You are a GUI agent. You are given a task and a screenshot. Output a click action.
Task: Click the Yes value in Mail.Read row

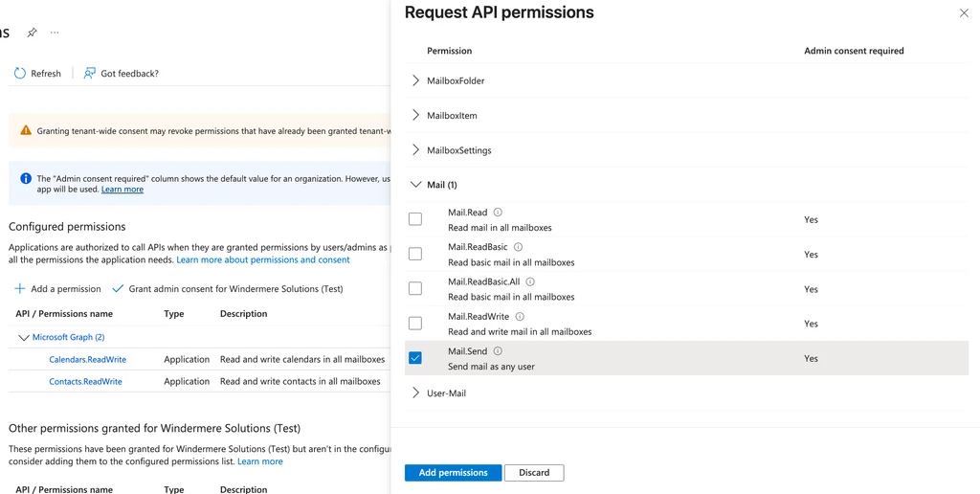812,219
